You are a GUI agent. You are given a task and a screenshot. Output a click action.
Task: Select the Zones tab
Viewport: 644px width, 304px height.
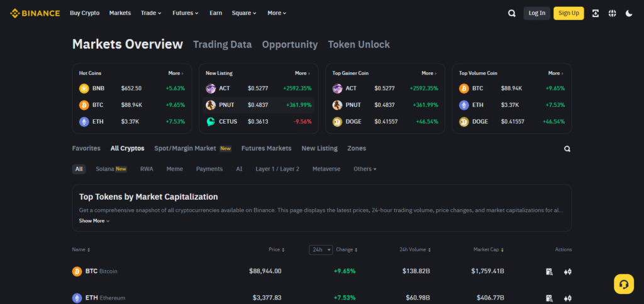coord(357,148)
